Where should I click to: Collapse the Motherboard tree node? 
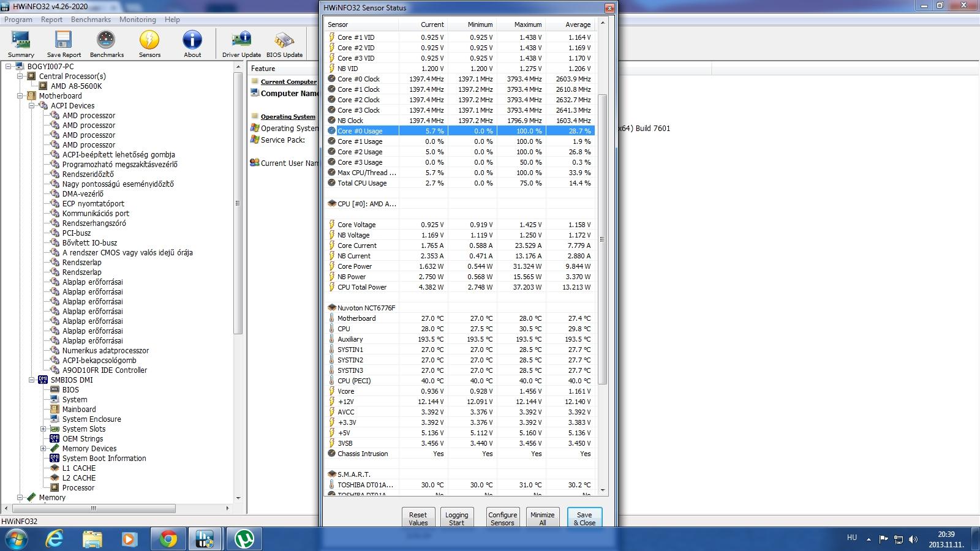click(20, 96)
